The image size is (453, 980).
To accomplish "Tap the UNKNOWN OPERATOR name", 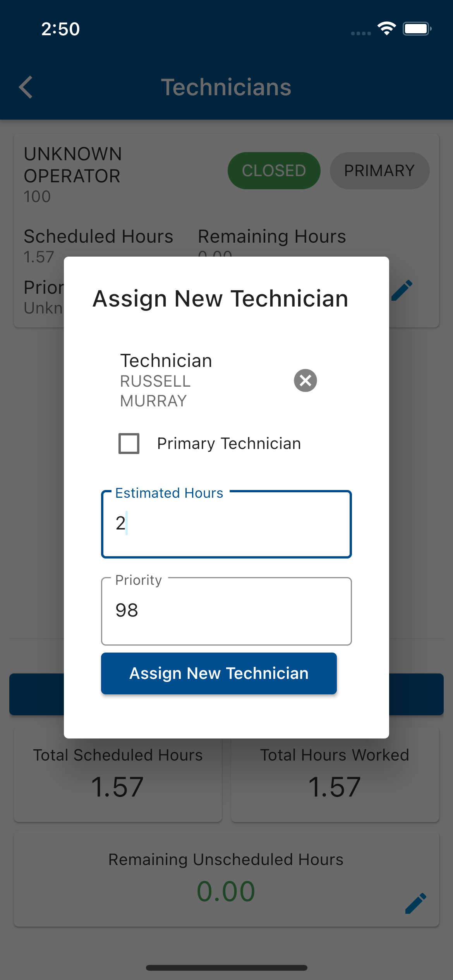I will click(73, 165).
